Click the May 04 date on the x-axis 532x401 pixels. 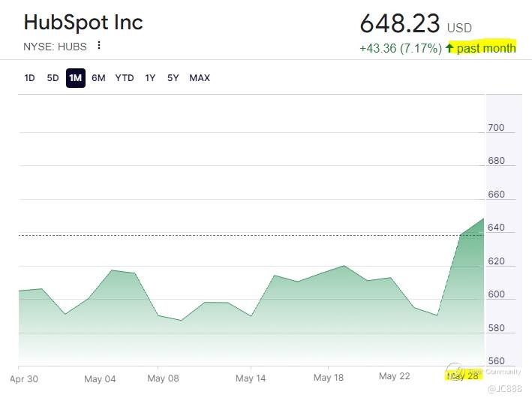click(x=100, y=378)
